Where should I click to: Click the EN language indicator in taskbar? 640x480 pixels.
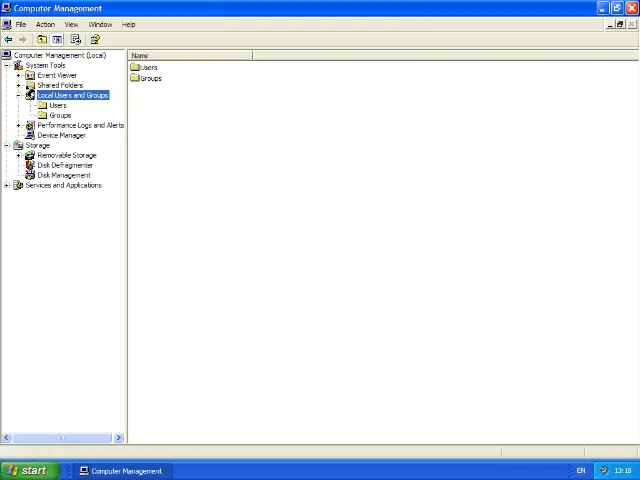pyautogui.click(x=581, y=471)
